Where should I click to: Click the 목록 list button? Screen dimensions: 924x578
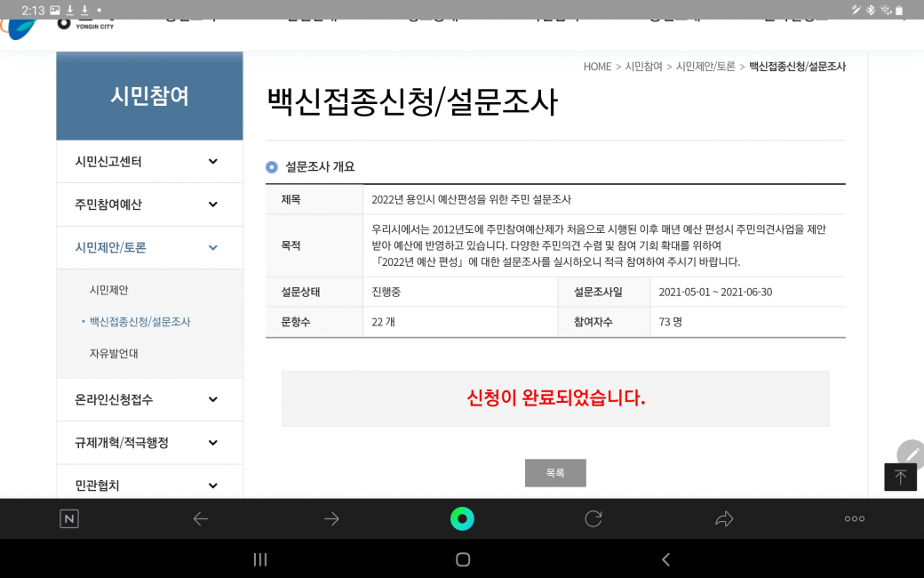555,473
